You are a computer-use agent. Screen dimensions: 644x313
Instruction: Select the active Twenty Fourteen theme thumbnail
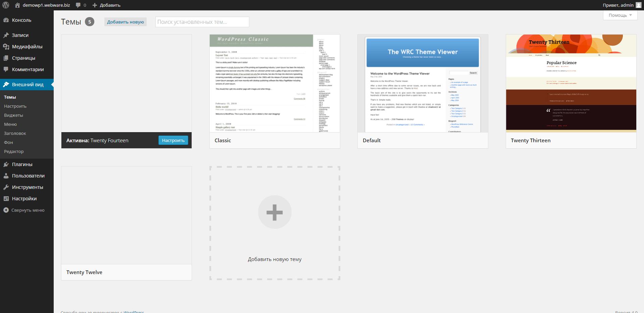127,83
